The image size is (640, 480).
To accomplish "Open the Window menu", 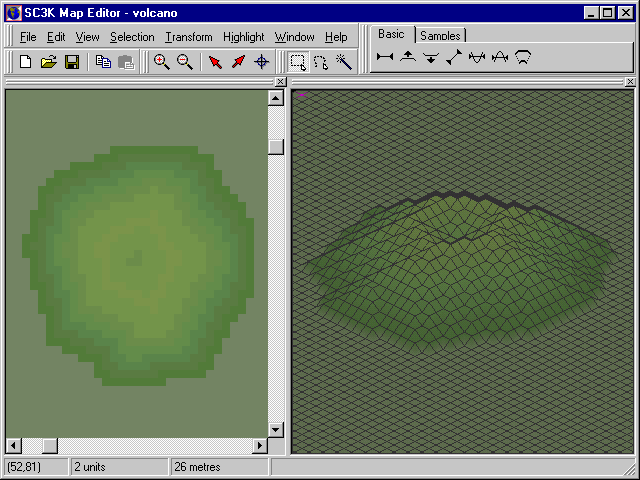I will (x=294, y=37).
